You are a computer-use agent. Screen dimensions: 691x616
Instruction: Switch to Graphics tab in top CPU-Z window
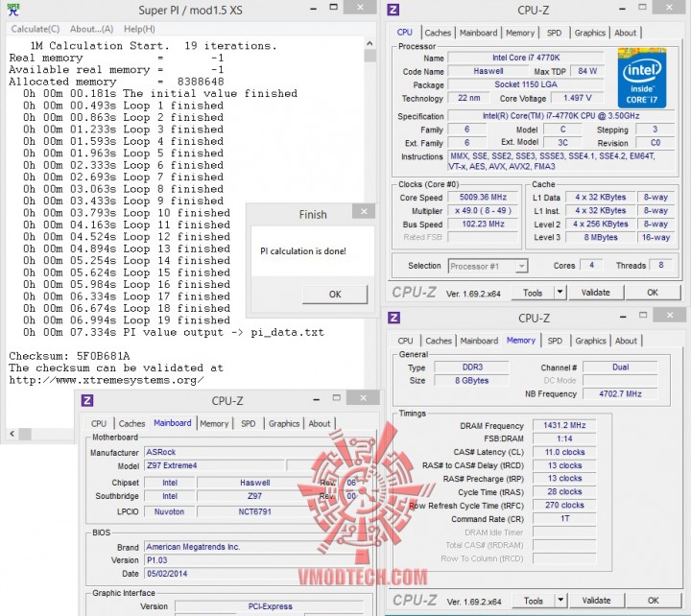(589, 33)
